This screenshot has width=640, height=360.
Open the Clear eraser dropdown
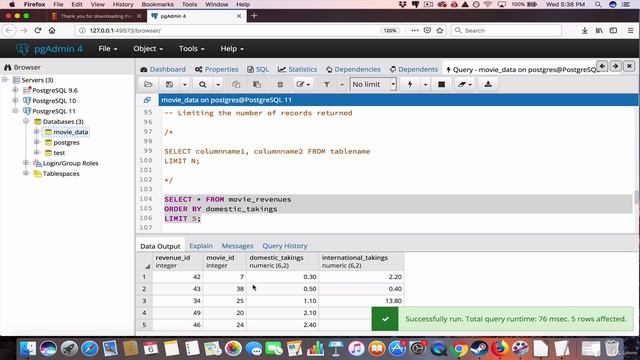464,84
